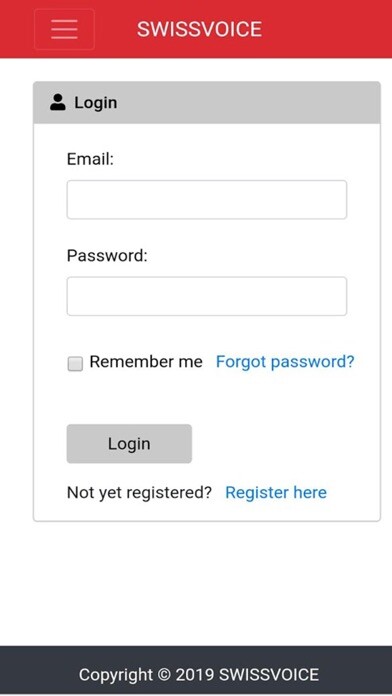Image resolution: width=392 pixels, height=696 pixels.
Task: Focus the Email input field
Action: click(207, 200)
